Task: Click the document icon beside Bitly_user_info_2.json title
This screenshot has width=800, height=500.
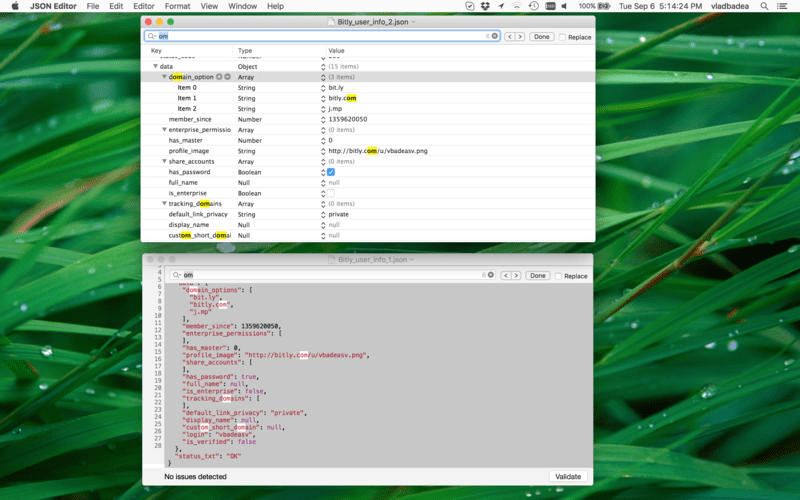Action: [331, 22]
